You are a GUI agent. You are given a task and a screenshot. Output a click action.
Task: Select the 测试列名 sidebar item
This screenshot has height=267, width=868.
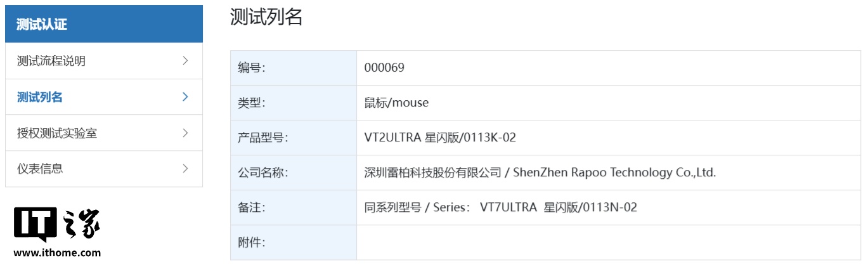(104, 97)
